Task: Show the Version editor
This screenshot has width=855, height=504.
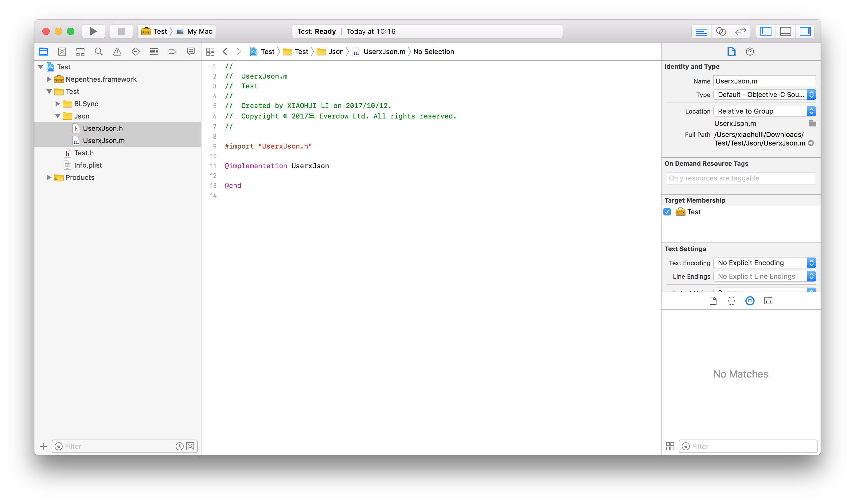Action: pos(740,31)
